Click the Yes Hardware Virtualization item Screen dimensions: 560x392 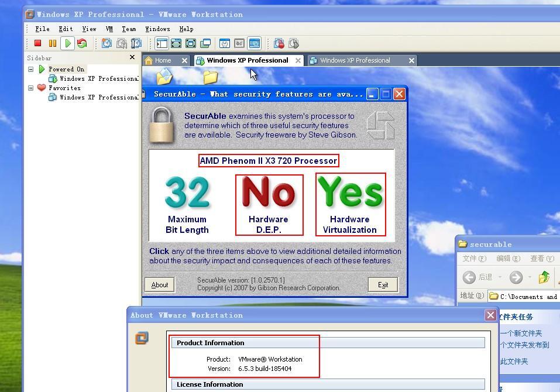tap(351, 205)
